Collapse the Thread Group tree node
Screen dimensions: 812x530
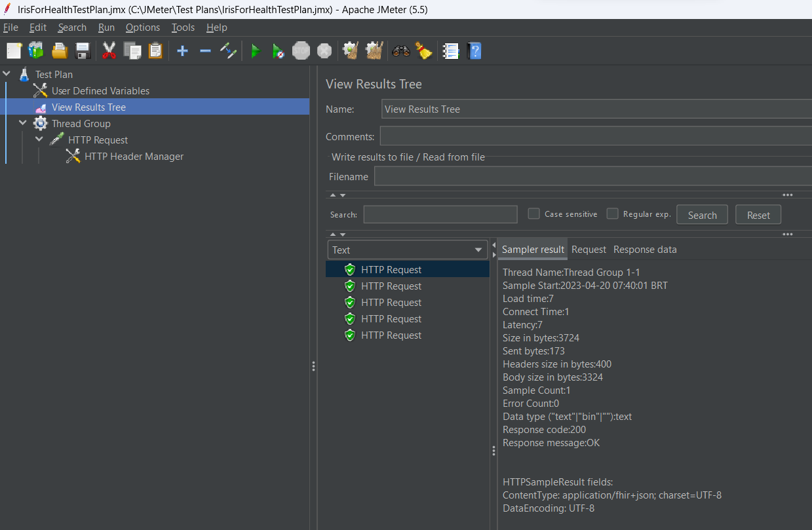[23, 123]
